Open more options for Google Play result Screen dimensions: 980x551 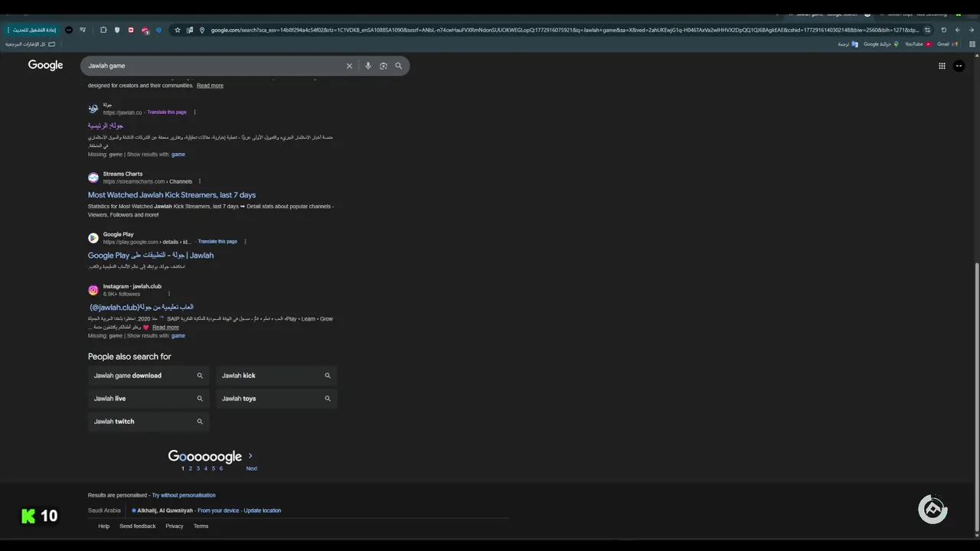245,242
